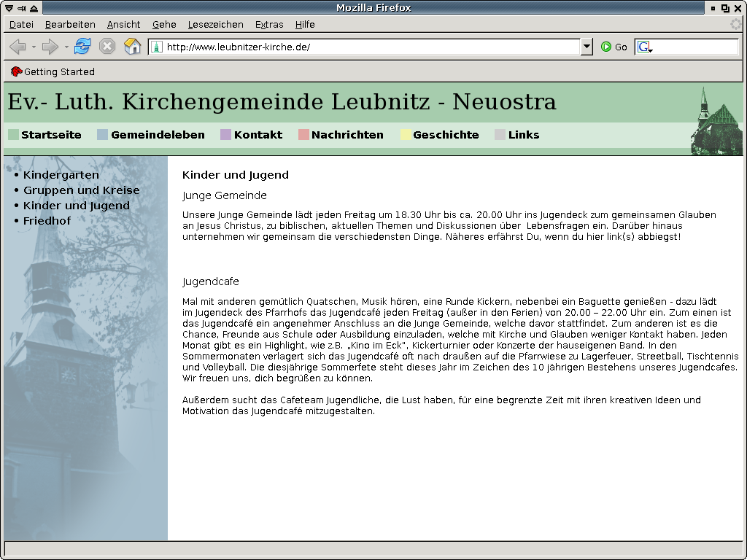Click the Back arrow navigation button
This screenshot has width=747, height=560.
tap(18, 47)
